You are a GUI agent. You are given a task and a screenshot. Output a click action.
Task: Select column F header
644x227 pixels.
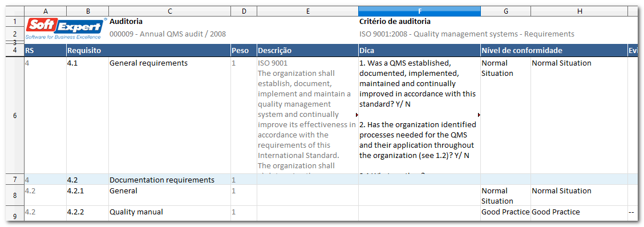pyautogui.click(x=419, y=11)
